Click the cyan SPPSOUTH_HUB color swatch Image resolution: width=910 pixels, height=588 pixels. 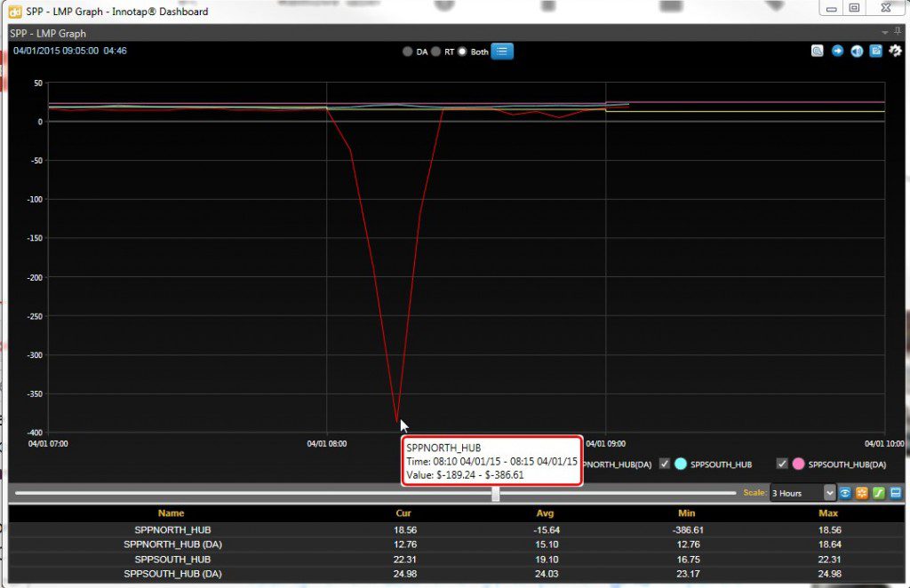pyautogui.click(x=681, y=464)
